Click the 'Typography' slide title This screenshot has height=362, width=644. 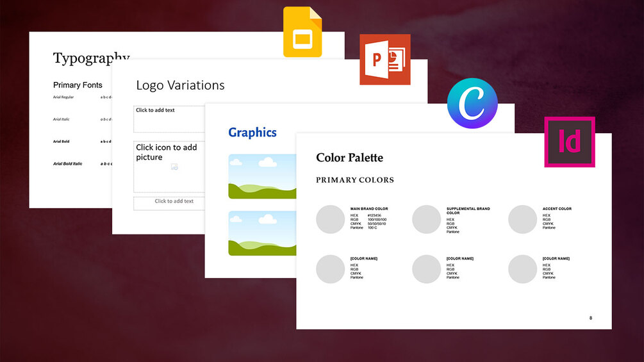[91, 58]
